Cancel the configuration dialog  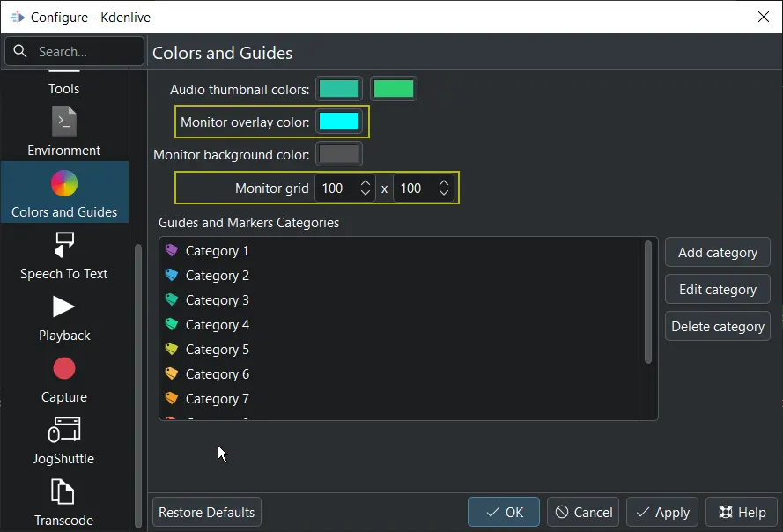[x=583, y=512]
